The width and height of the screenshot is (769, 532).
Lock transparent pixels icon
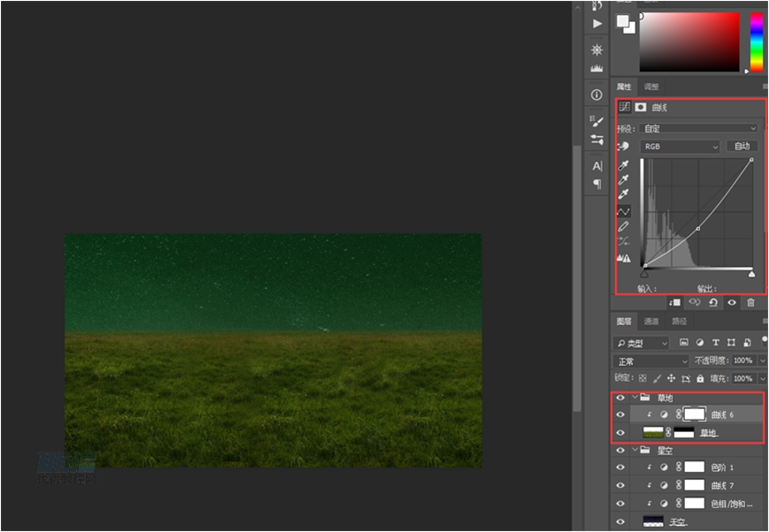[x=643, y=378]
